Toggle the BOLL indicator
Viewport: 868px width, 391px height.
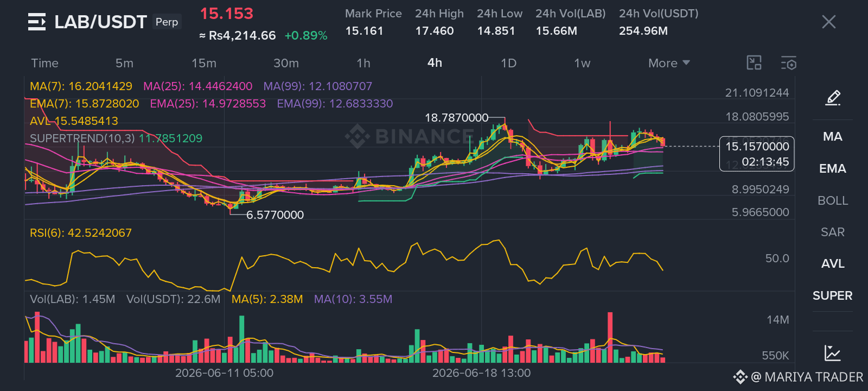[x=833, y=200]
